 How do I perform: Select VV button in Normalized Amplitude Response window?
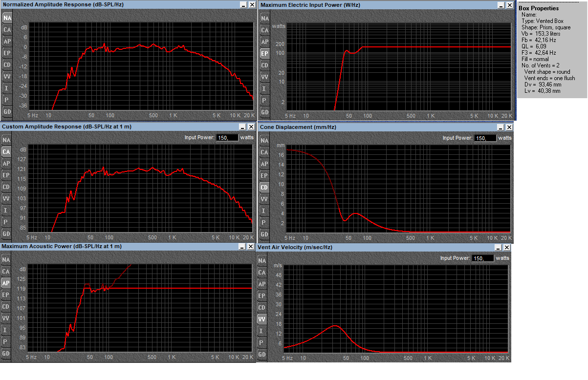7,77
